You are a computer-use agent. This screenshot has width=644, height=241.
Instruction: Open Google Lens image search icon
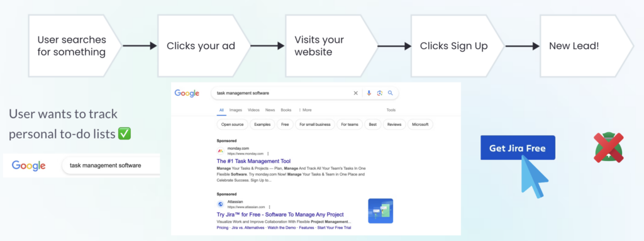click(379, 93)
